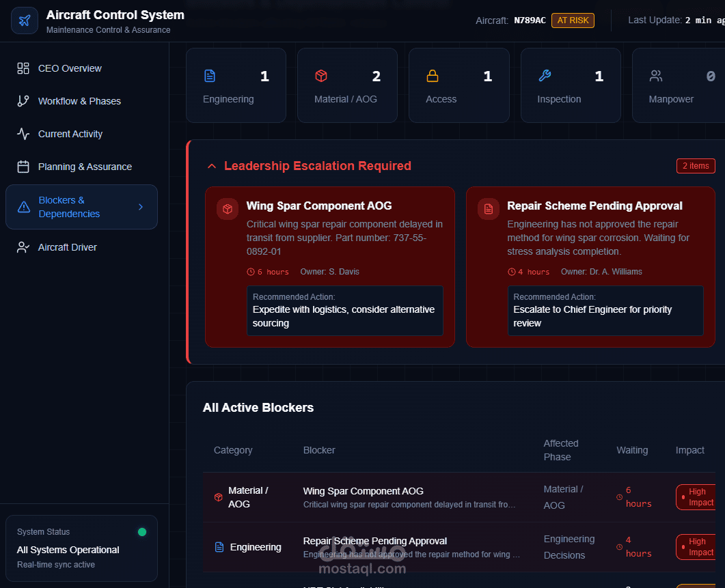The height and width of the screenshot is (588, 725).
Task: Click 'Owner: S. Davis' text
Action: tap(329, 272)
